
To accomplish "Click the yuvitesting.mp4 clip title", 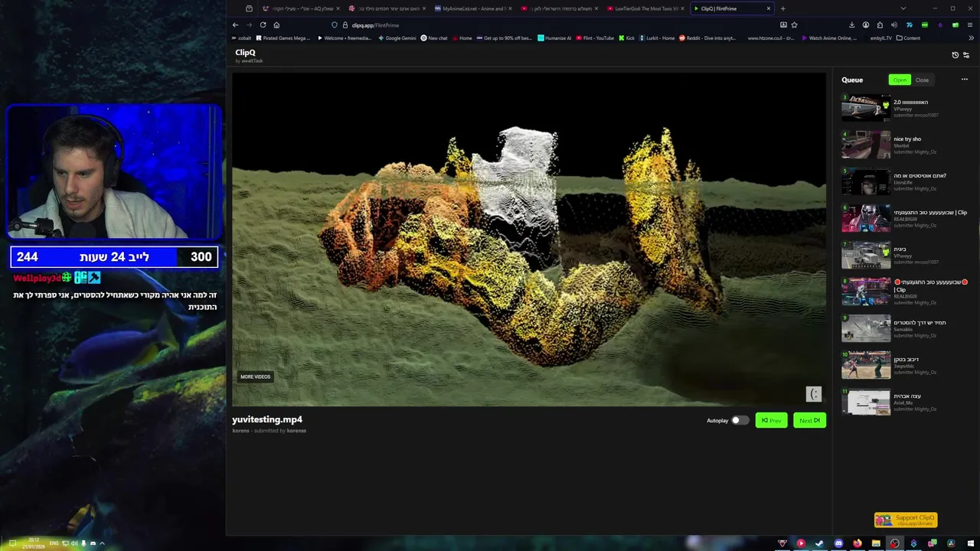I will [x=267, y=419].
